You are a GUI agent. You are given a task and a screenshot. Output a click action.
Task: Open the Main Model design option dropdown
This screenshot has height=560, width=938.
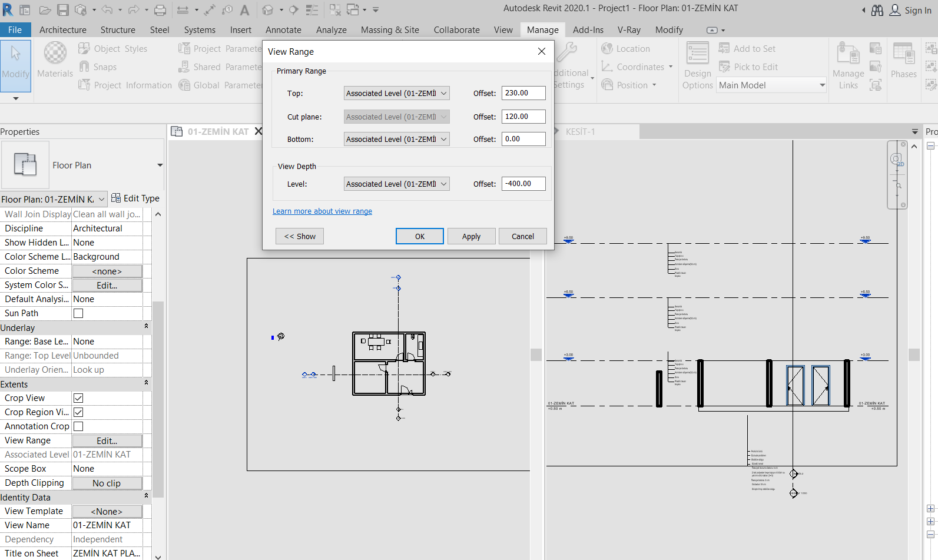coord(772,85)
